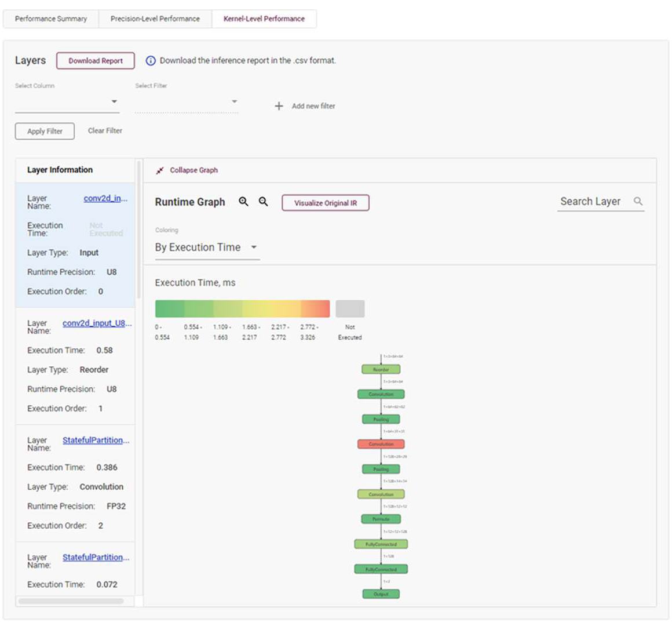This screenshot has height=626, width=672.
Task: Select the Permute node in the graph
Action: [x=381, y=519]
